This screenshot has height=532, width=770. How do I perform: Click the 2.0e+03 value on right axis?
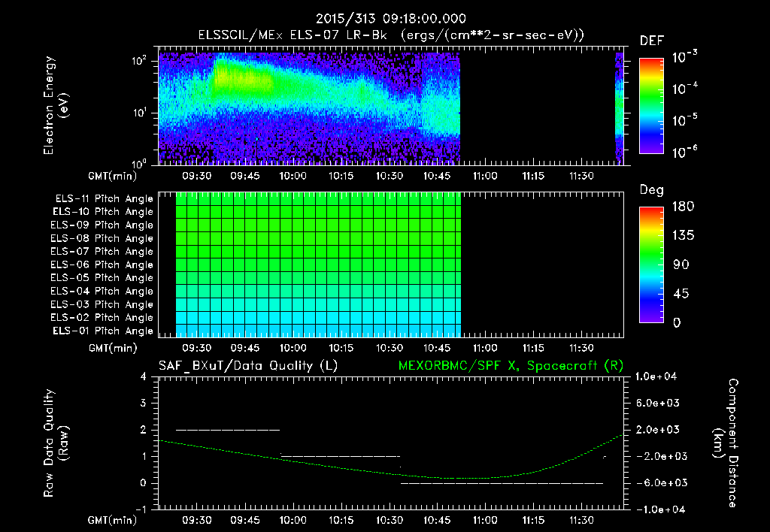657,429
